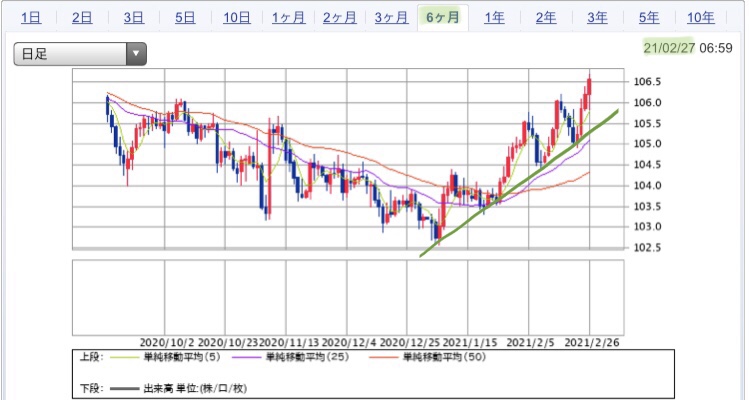Click the 単純移動平均(25) purple legend line
The image size is (749, 400).
[247, 357]
